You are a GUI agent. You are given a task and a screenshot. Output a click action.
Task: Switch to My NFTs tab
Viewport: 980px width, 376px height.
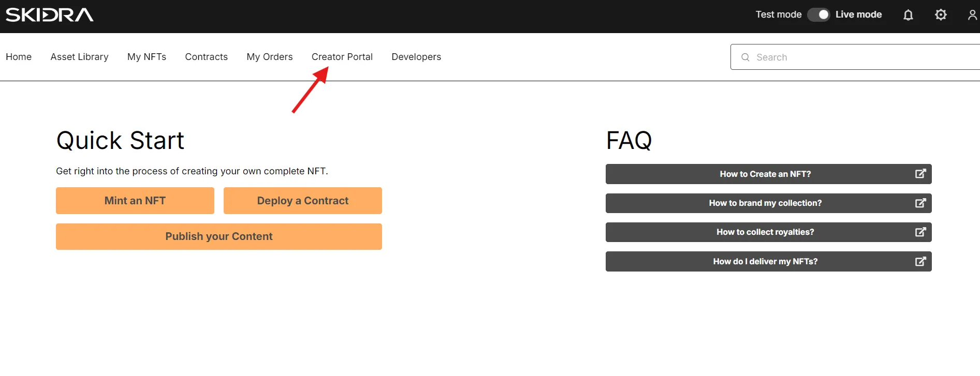[147, 57]
